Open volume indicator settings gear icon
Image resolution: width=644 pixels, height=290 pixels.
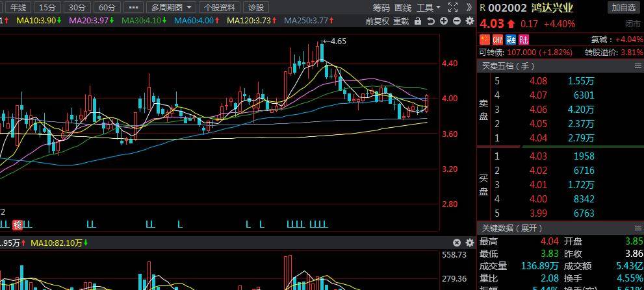click(x=470, y=243)
